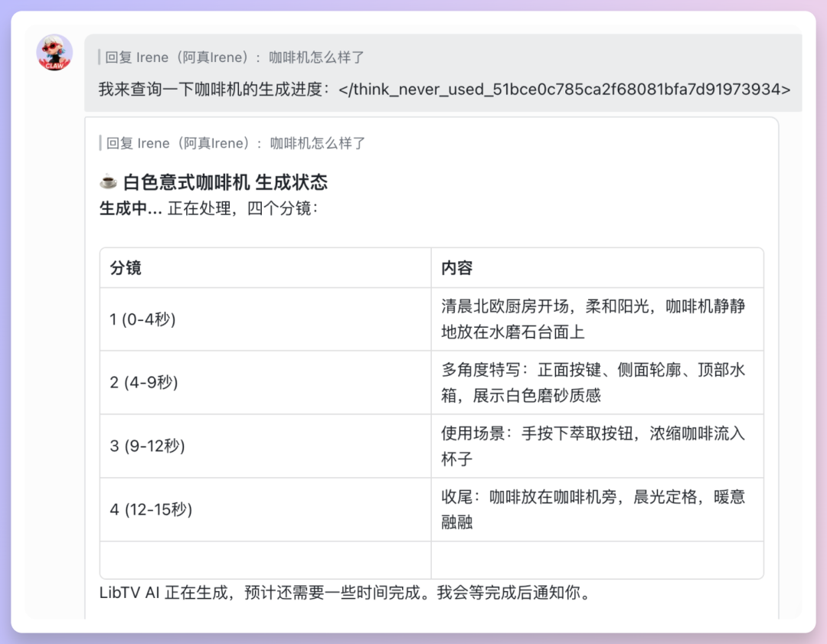Click the bold '生成中...' status text
Image resolution: width=827 pixels, height=644 pixels.
coord(131,208)
